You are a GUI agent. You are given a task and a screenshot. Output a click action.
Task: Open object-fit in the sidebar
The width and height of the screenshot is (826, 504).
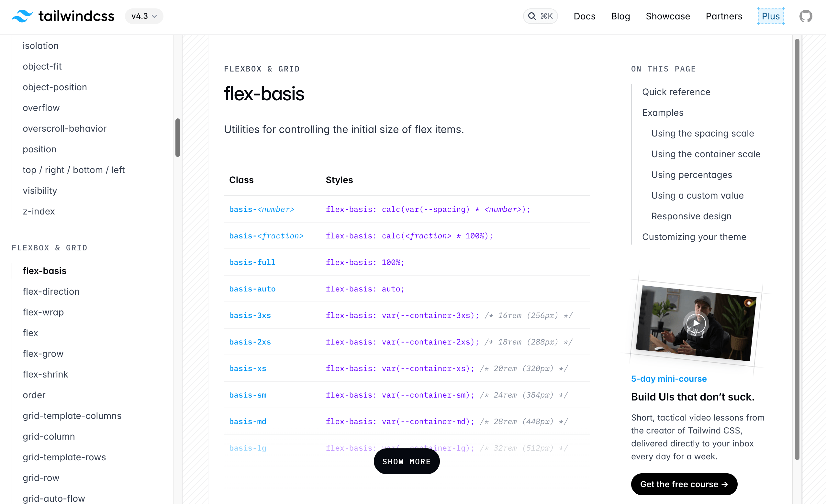[42, 66]
